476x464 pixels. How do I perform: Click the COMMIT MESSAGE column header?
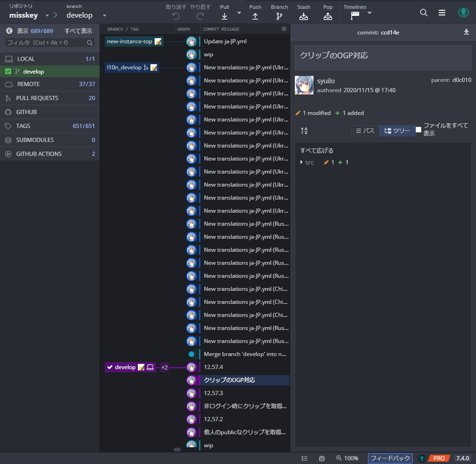[x=221, y=29]
